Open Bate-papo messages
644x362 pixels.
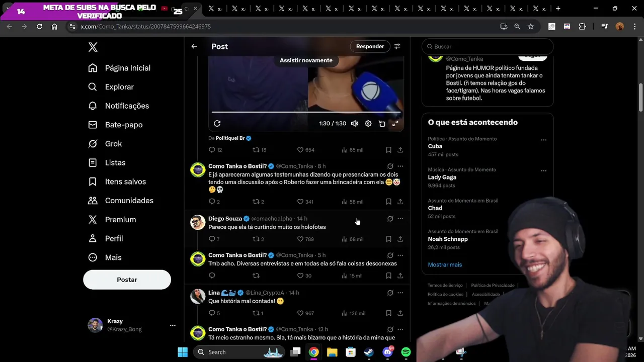tap(115, 125)
